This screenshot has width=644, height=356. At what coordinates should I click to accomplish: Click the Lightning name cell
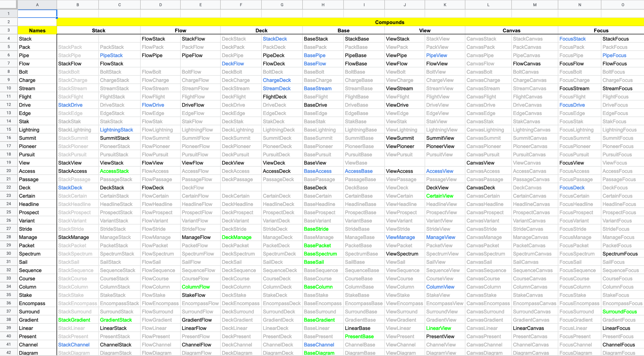[x=29, y=130]
